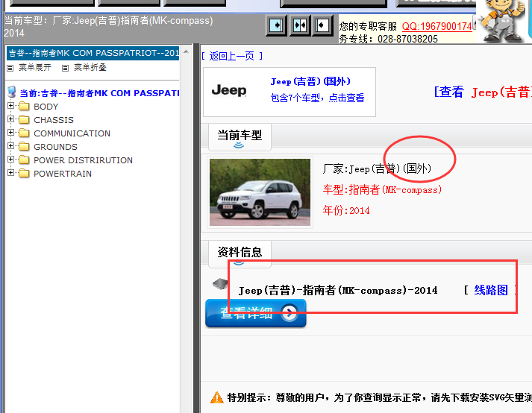Click the tree panel scroll-up arrow
This screenshot has width=532, height=413.
coord(186,51)
